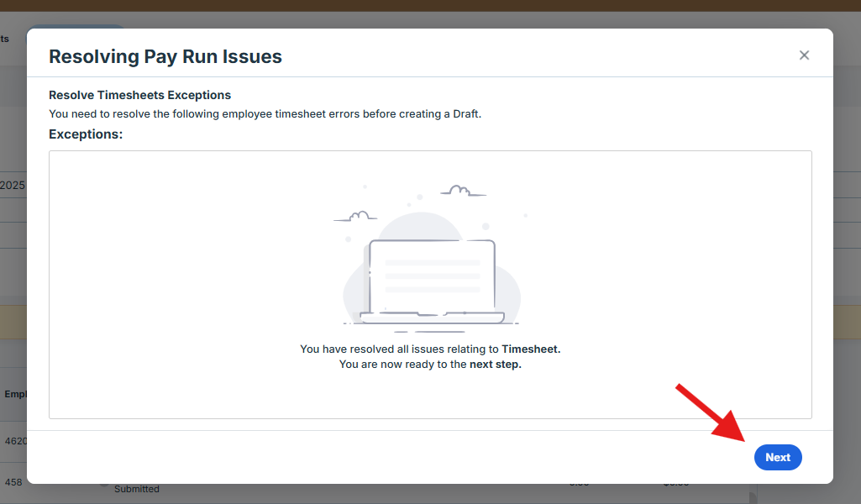Click the timesheet errors instruction sentence

(x=265, y=113)
